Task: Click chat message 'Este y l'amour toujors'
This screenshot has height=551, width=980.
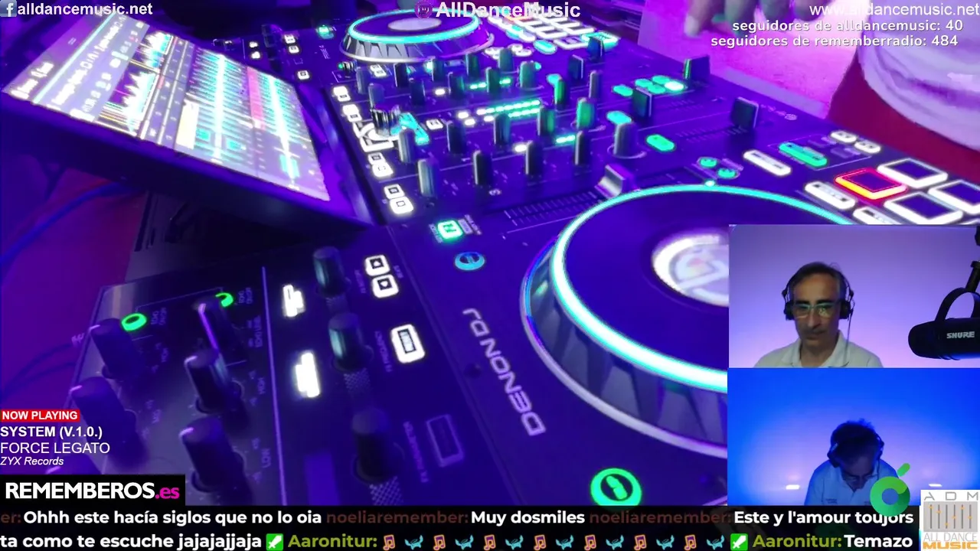Action: point(824,517)
